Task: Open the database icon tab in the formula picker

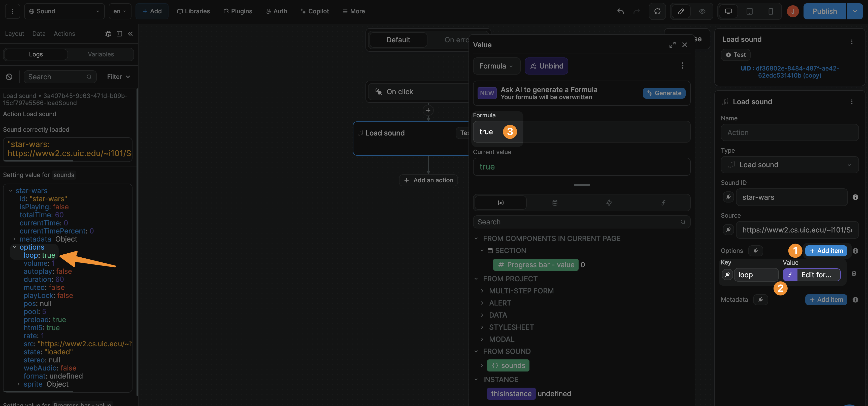Action: [555, 202]
